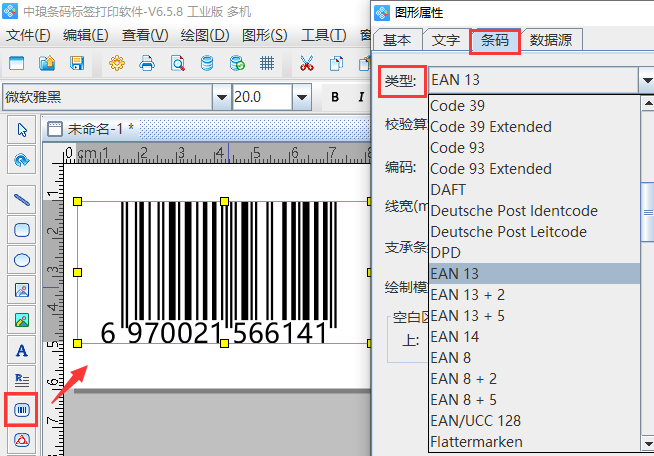Open the font size dropdown arrow
The height and width of the screenshot is (456, 654).
(x=302, y=97)
